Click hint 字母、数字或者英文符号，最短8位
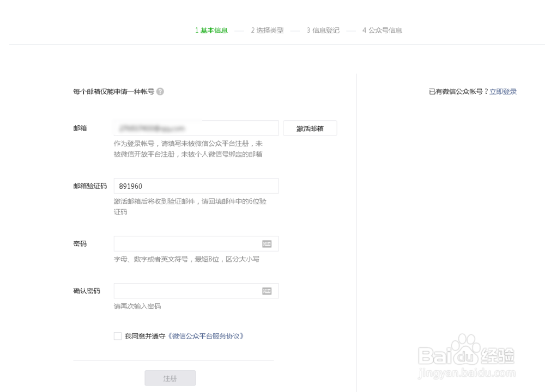 (x=166, y=259)
